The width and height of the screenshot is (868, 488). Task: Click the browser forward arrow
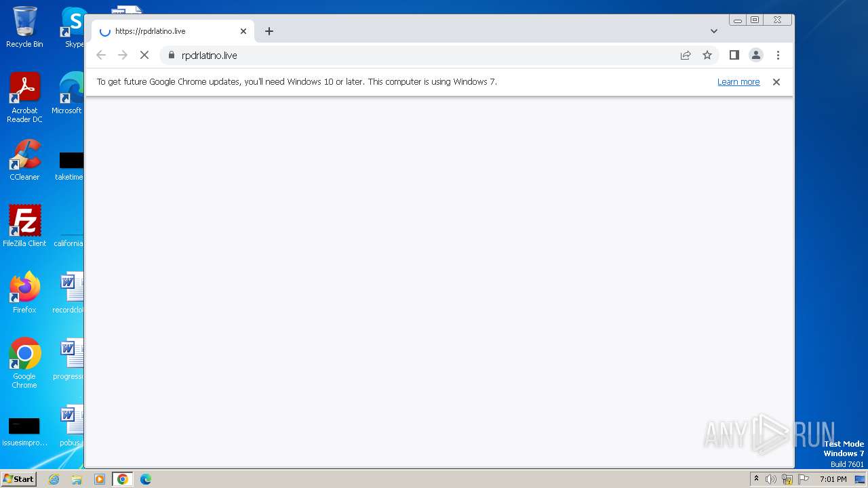coord(123,56)
